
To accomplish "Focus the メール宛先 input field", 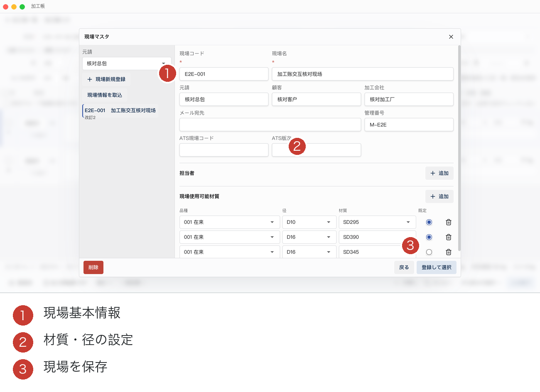I will pyautogui.click(x=270, y=125).
